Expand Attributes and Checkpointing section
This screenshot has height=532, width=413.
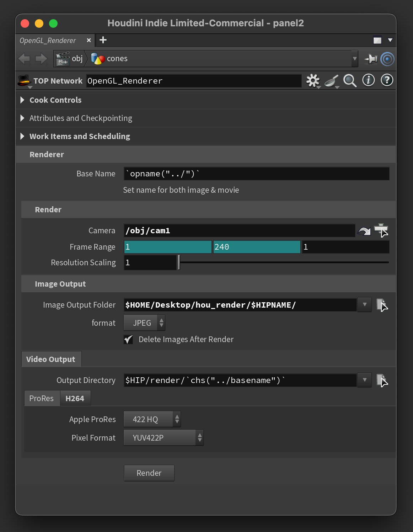pyautogui.click(x=22, y=118)
